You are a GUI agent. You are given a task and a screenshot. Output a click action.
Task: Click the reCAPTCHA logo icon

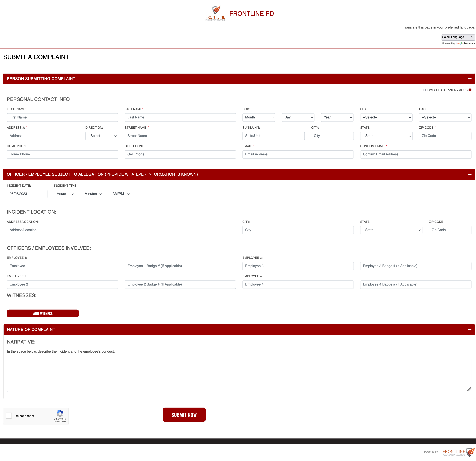tap(60, 413)
